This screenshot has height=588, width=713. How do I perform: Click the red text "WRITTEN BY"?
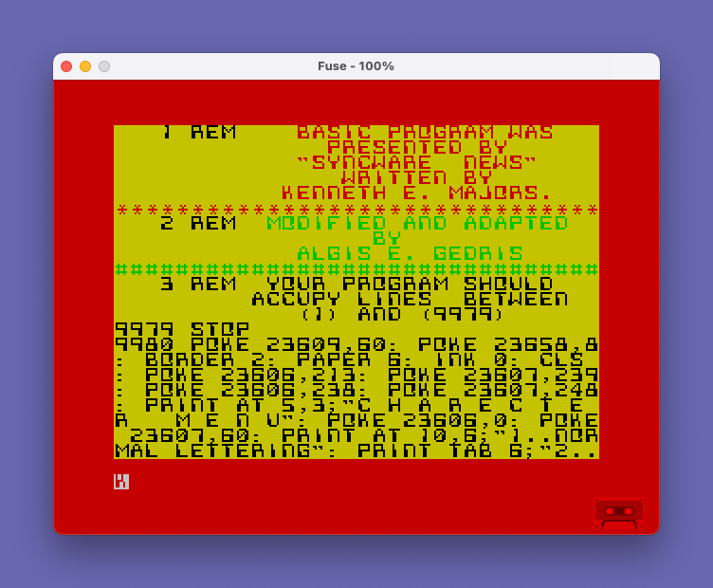(417, 177)
